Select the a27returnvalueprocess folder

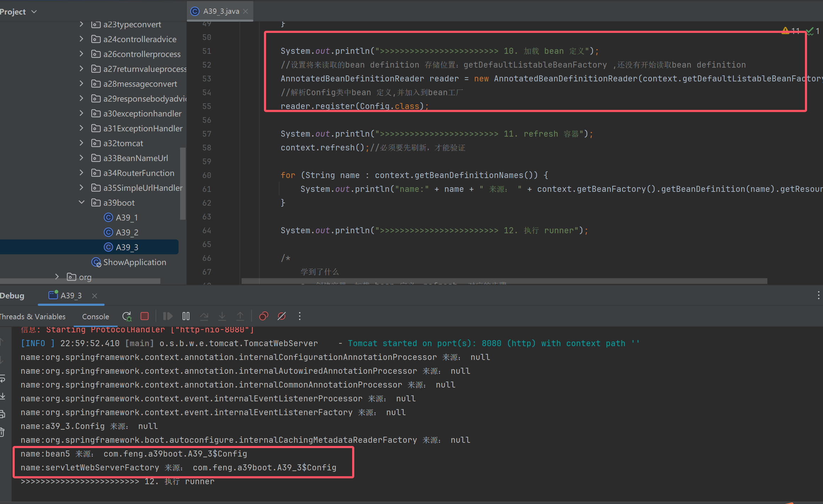pyautogui.click(x=139, y=69)
